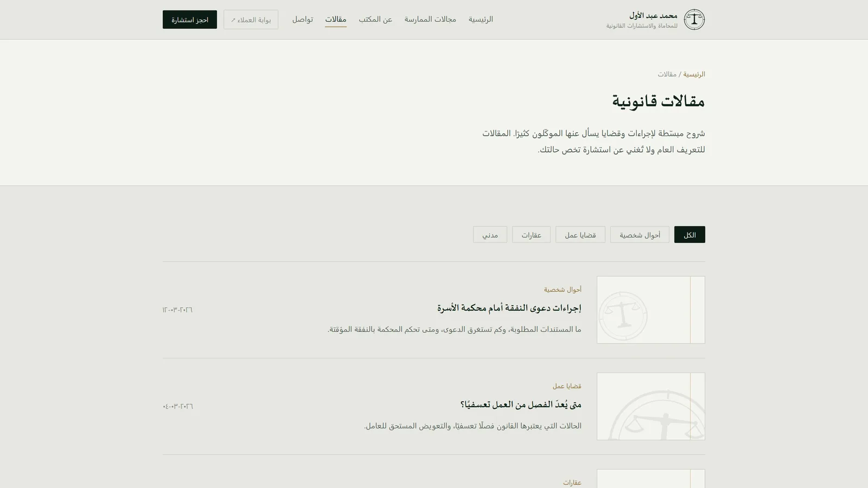
Task: Filter articles by أحوال شخصية chip
Action: click(x=640, y=235)
